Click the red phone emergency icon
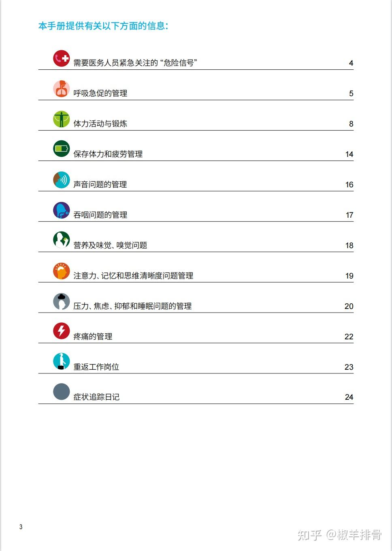The image size is (392, 551). [62, 58]
